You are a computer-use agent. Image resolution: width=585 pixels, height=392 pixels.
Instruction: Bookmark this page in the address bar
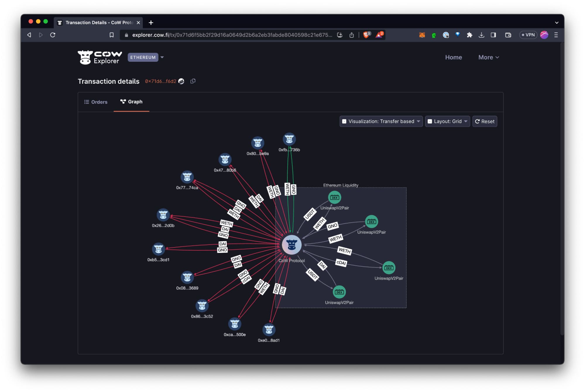coord(111,35)
